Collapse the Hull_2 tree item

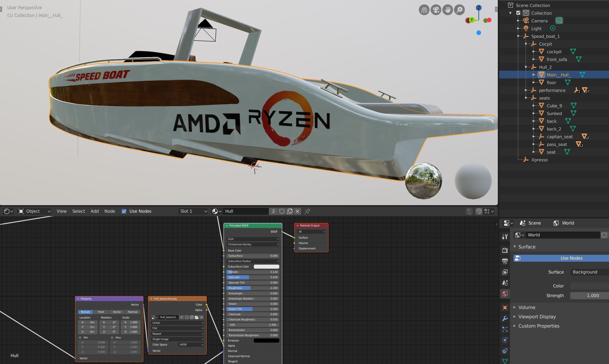click(x=526, y=67)
